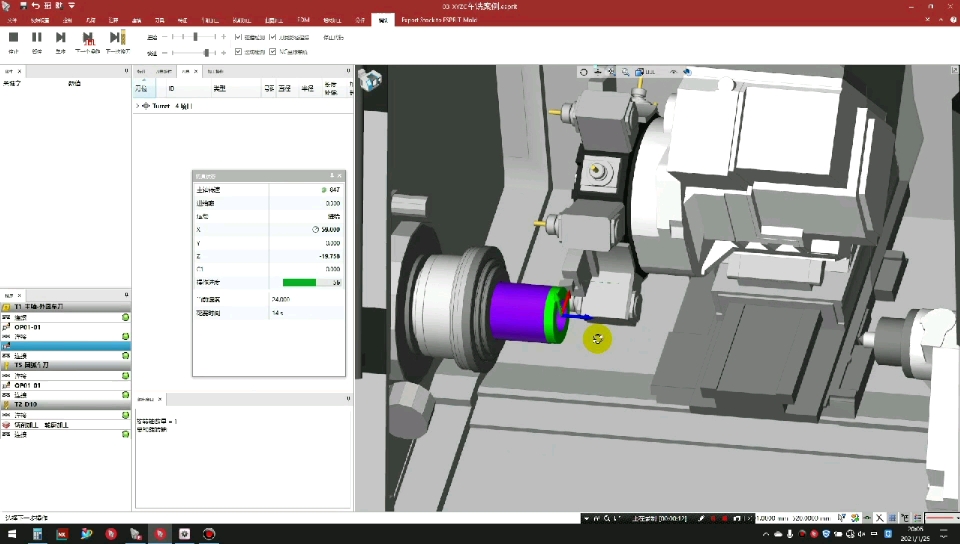Toggle the first checkbox in simulation ribbon top row
Image resolution: width=960 pixels, height=544 pixels.
tap(239, 37)
